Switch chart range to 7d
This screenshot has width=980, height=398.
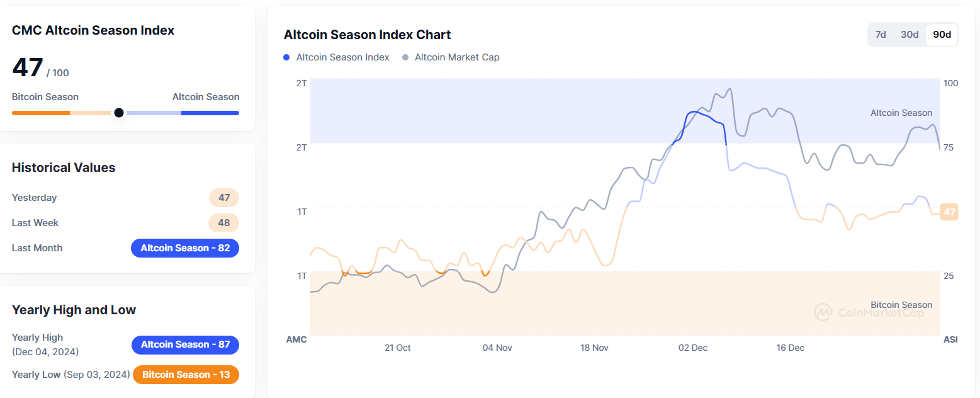(x=881, y=35)
